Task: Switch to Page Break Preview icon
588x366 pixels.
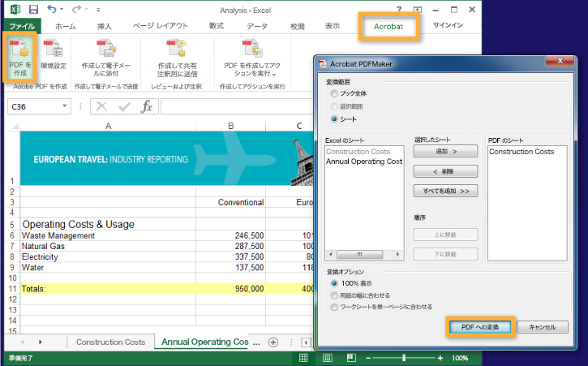Action: click(351, 358)
